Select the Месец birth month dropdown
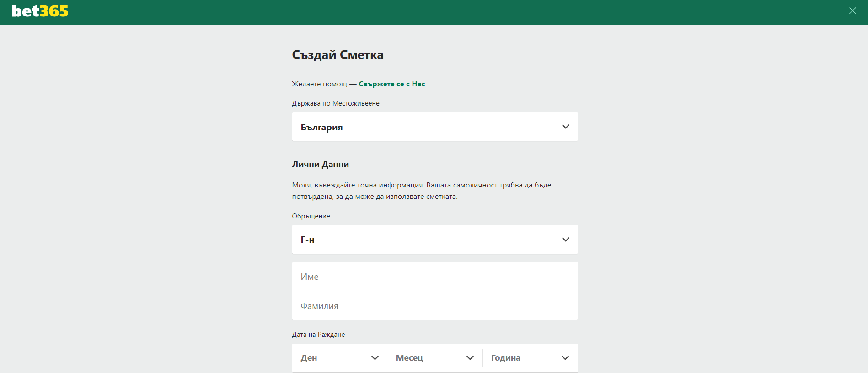The width and height of the screenshot is (868, 373). (x=435, y=358)
